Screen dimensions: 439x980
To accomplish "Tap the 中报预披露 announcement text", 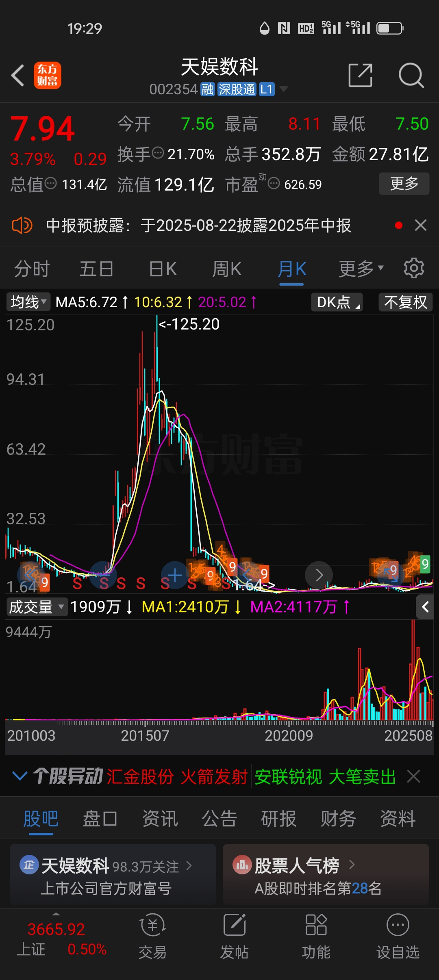I will [198, 225].
